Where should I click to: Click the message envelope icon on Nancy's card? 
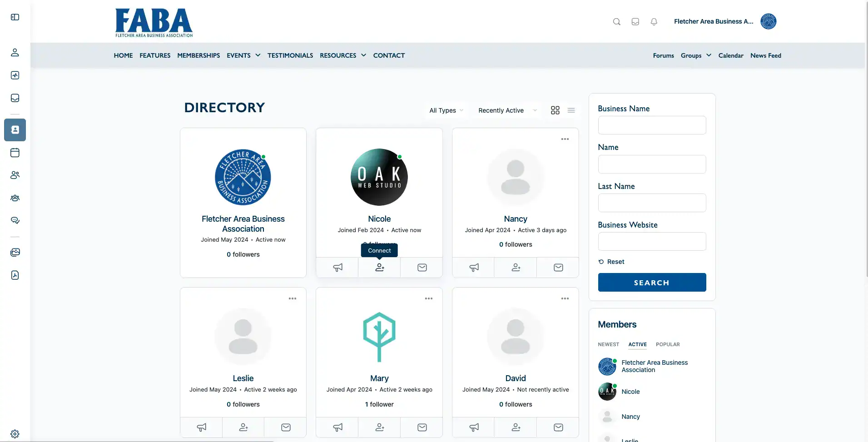coord(558,268)
